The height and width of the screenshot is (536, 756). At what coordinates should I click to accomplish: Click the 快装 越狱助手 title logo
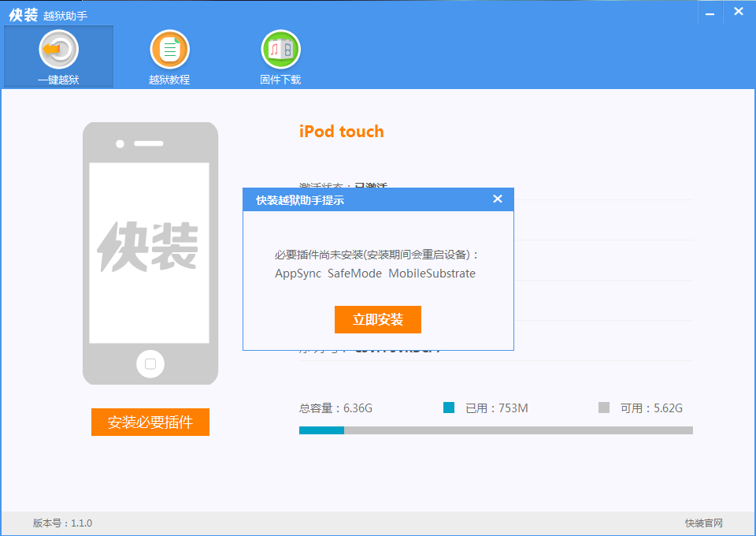click(48, 15)
